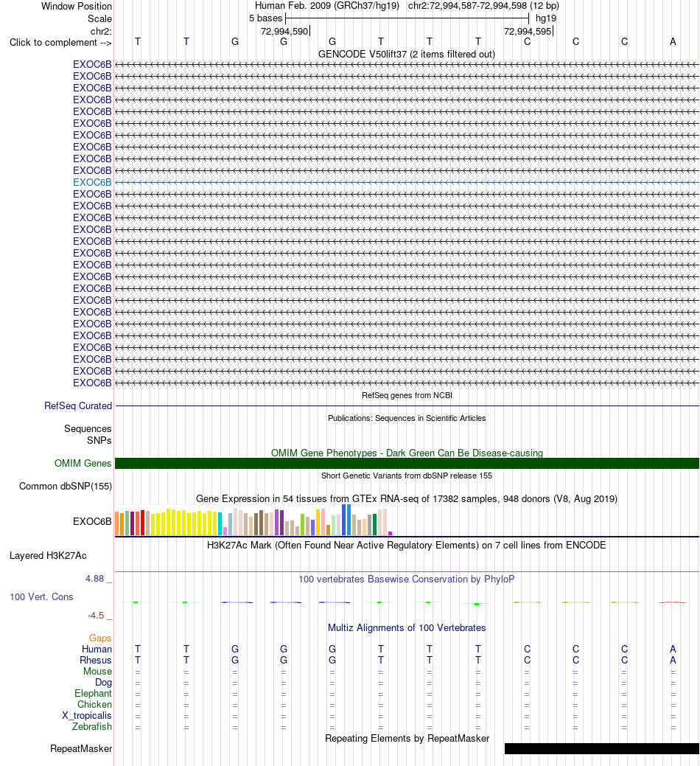The width and height of the screenshot is (700, 766).
Task: Click the A base in the complement sequence row
Action: 673,41
